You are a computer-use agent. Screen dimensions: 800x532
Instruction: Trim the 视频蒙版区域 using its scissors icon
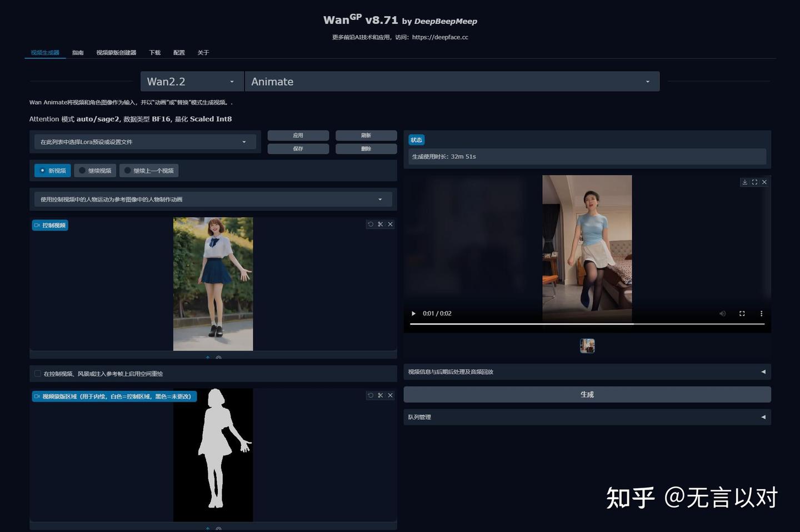[x=381, y=395]
